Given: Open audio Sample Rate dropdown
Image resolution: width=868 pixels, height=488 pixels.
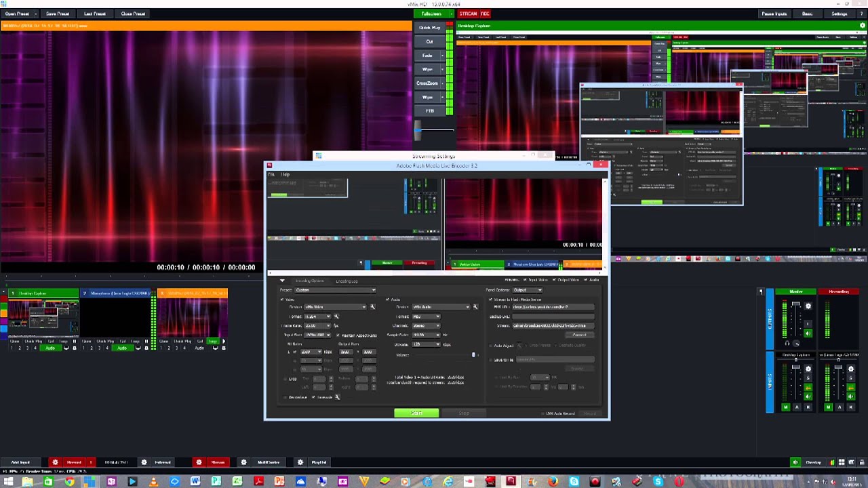Looking at the screenshot, I should [426, 335].
